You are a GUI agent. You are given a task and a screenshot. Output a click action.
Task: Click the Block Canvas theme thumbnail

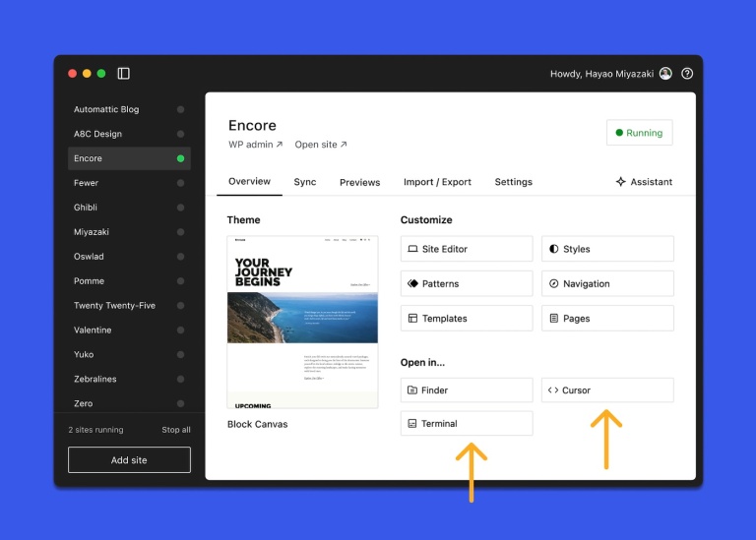click(302, 322)
